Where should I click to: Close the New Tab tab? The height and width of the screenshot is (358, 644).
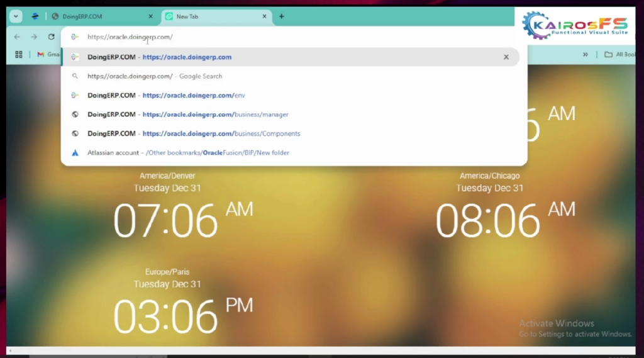pos(264,16)
